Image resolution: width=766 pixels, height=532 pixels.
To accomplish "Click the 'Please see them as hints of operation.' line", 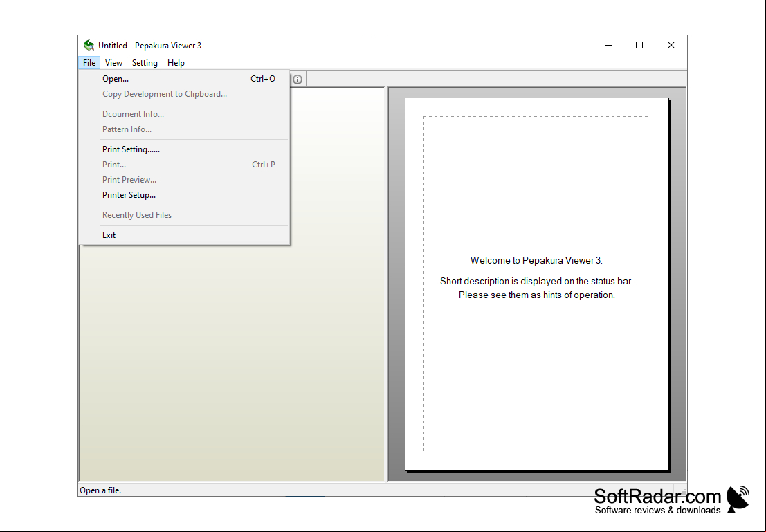I will 536,295.
